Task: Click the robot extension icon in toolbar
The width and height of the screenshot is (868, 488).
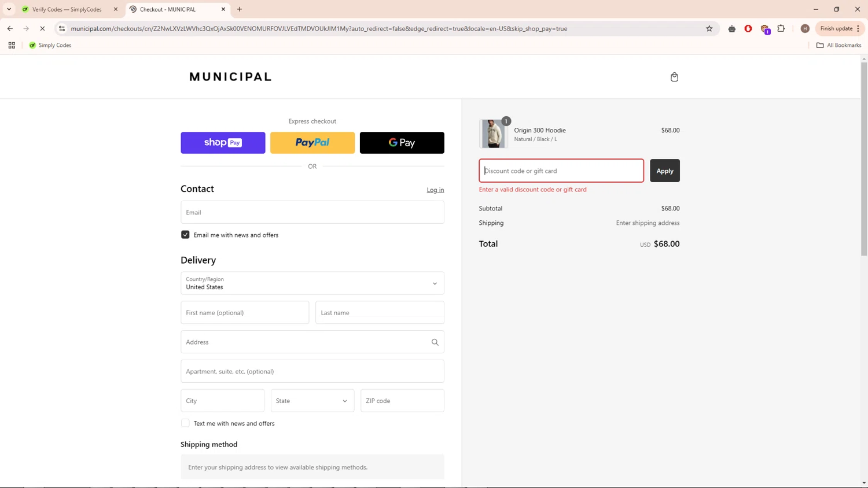Action: (732, 28)
